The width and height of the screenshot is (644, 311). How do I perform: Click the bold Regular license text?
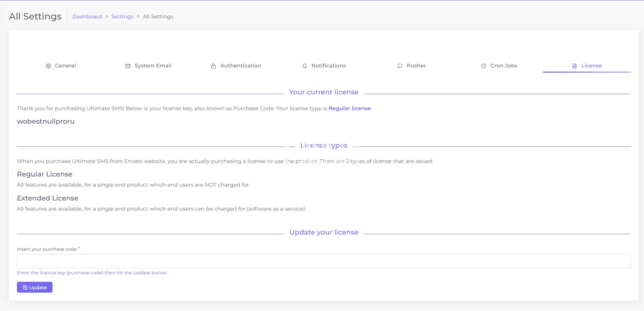pos(349,108)
